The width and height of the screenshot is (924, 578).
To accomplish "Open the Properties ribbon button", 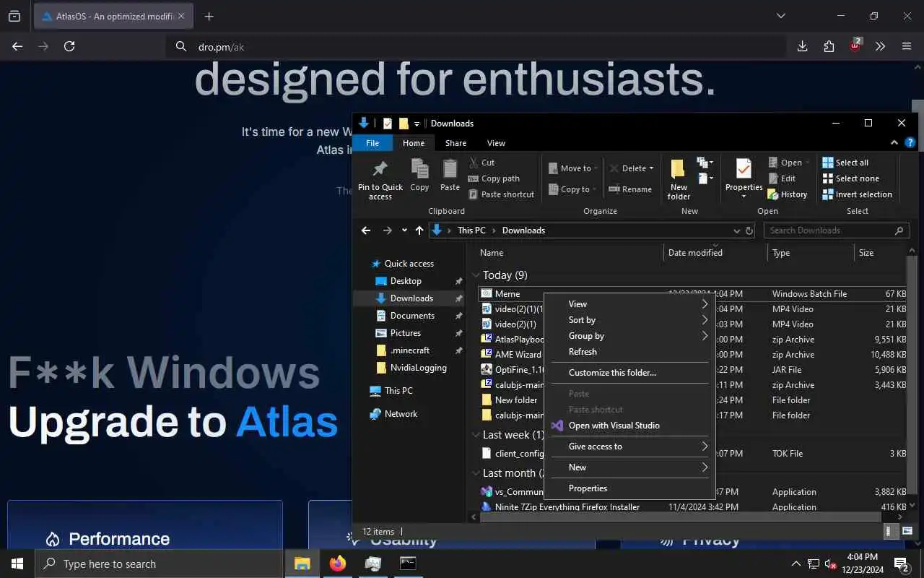I will click(x=744, y=179).
